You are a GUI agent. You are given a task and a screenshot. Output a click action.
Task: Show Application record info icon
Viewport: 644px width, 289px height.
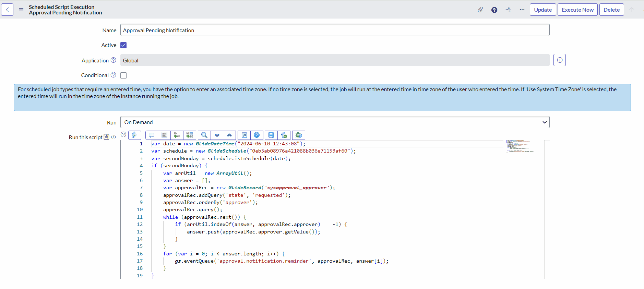[560, 60]
